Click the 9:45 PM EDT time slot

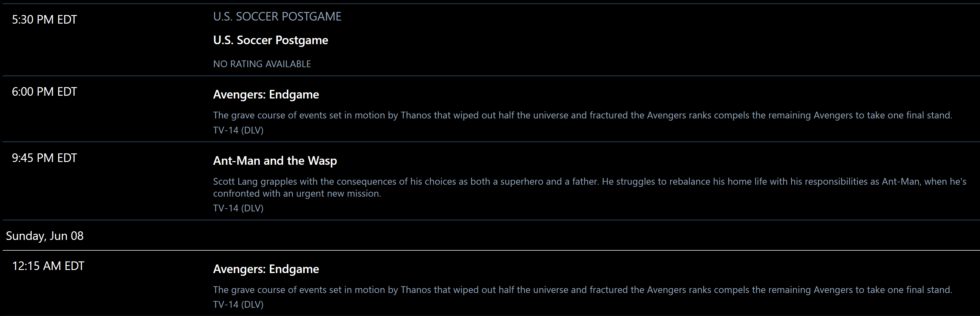[44, 158]
